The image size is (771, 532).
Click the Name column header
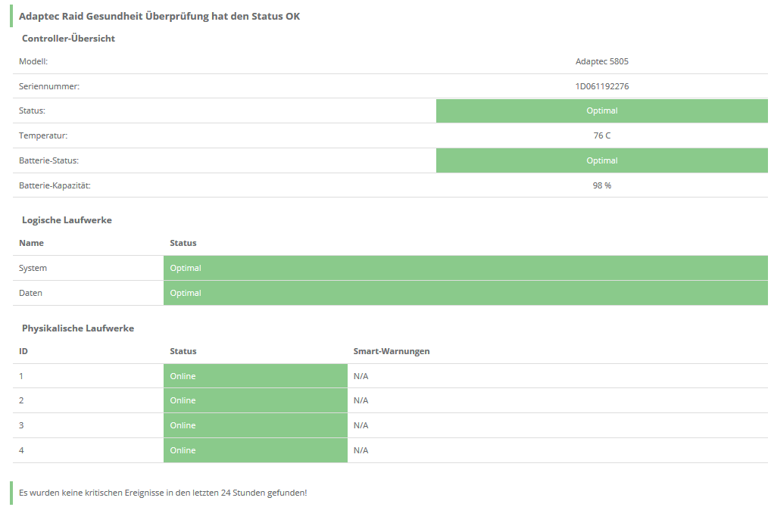pyautogui.click(x=31, y=243)
